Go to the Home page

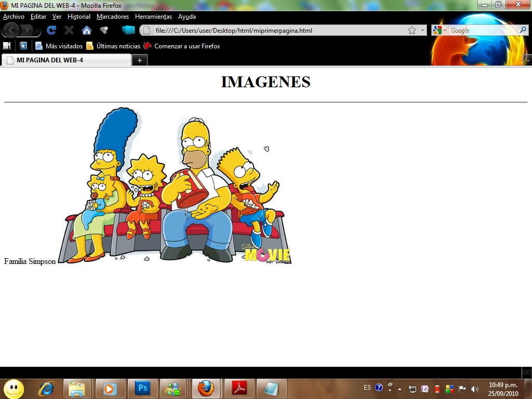pyautogui.click(x=87, y=30)
